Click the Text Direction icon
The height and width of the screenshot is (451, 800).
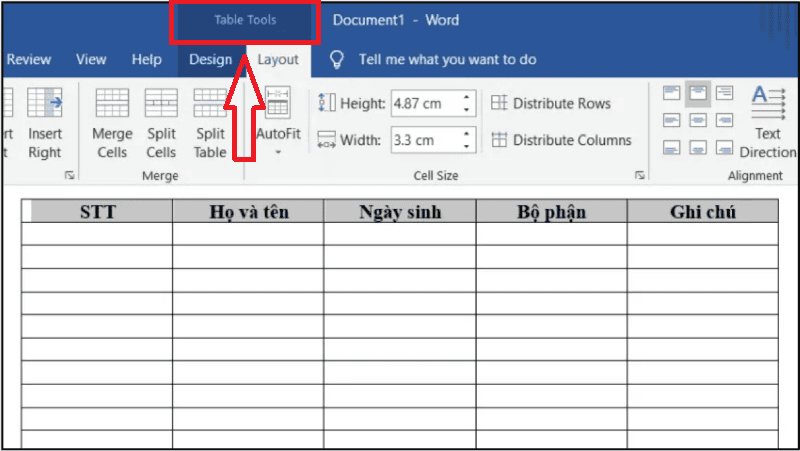pos(768,103)
